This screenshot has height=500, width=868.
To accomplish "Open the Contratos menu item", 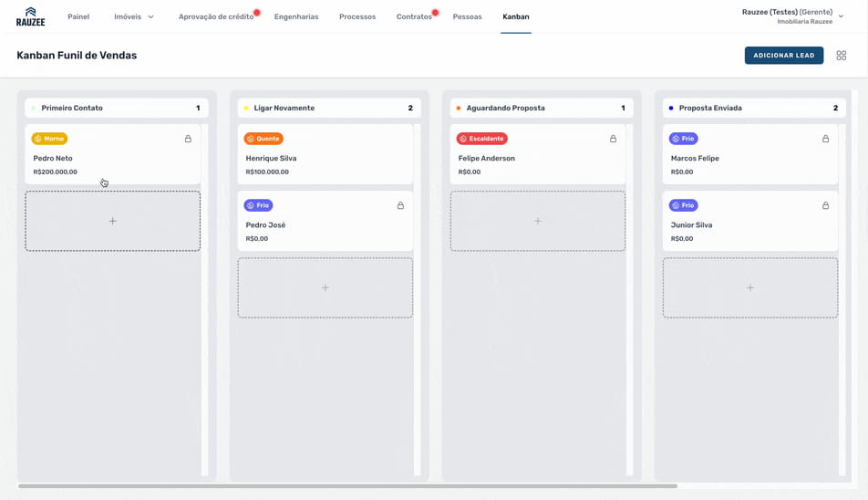I will [x=414, y=16].
